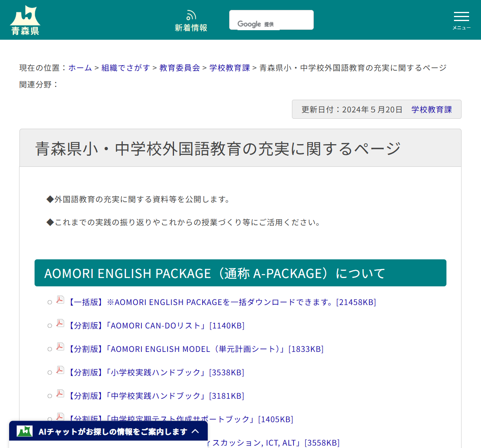
Task: Click the PDF icon beside 中学校実践ハンドブック
Action: click(60, 394)
